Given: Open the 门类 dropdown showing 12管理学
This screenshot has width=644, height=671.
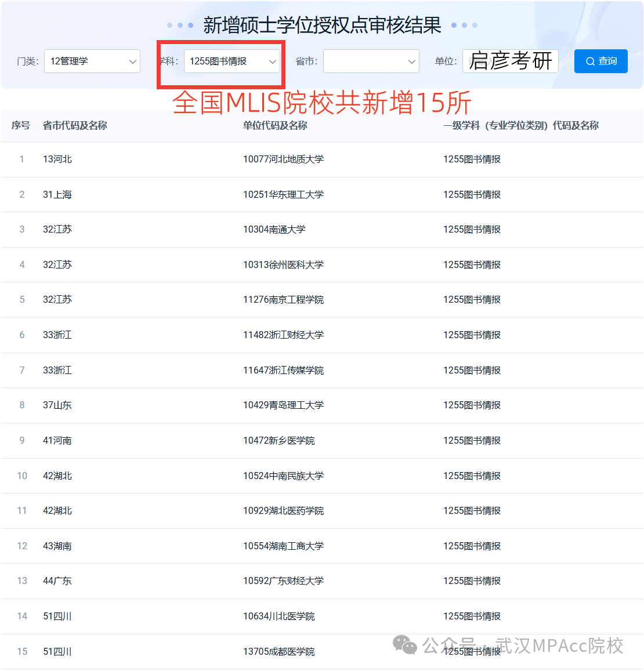Looking at the screenshot, I should pos(92,61).
